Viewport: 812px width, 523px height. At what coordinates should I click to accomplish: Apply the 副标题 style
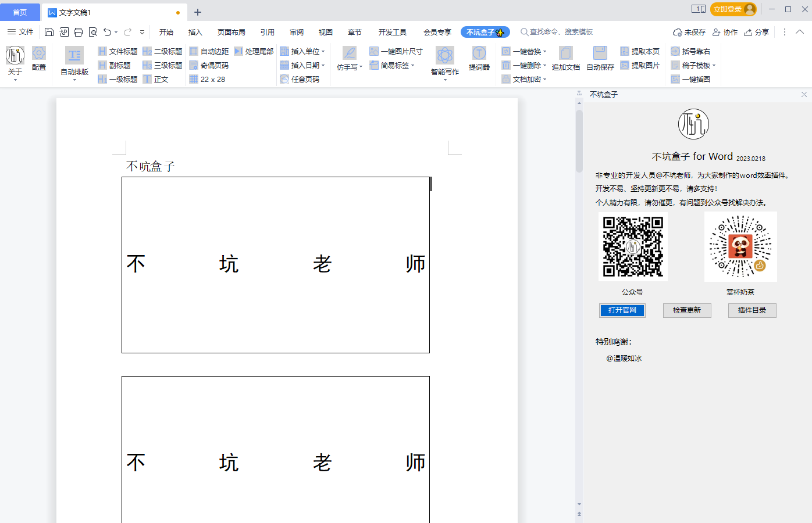pos(114,65)
